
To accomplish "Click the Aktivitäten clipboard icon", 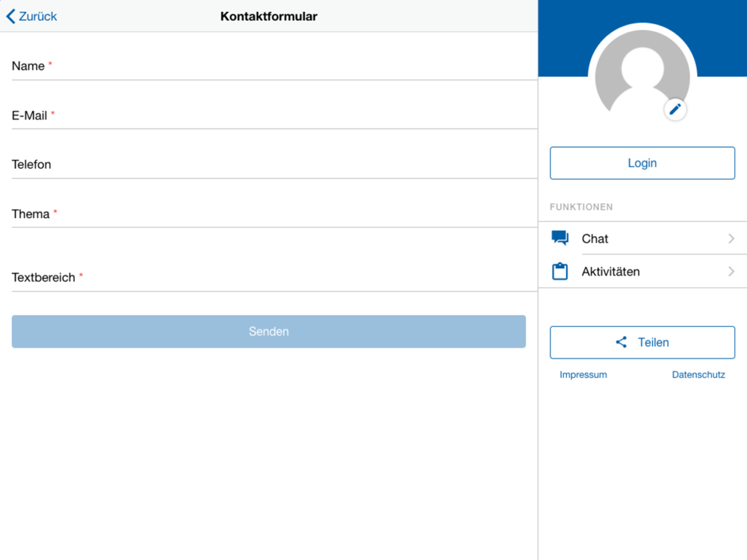I will pos(560,271).
